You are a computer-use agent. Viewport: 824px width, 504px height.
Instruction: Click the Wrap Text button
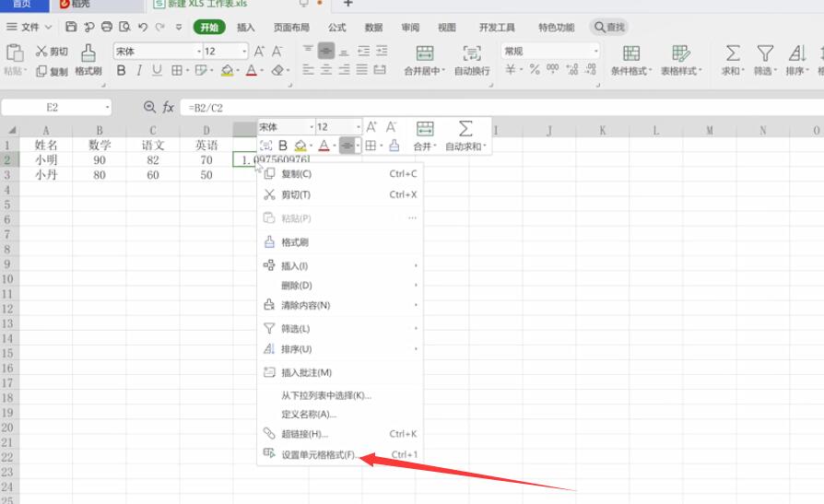pyautogui.click(x=472, y=60)
